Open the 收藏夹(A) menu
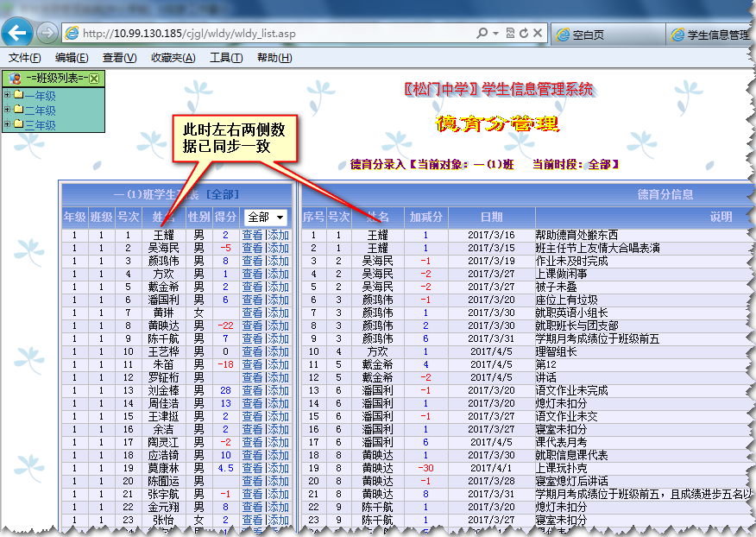This screenshot has height=537, width=756. 173,58
